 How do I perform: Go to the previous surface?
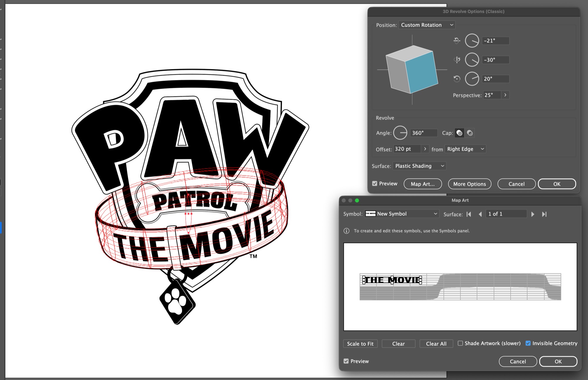480,214
